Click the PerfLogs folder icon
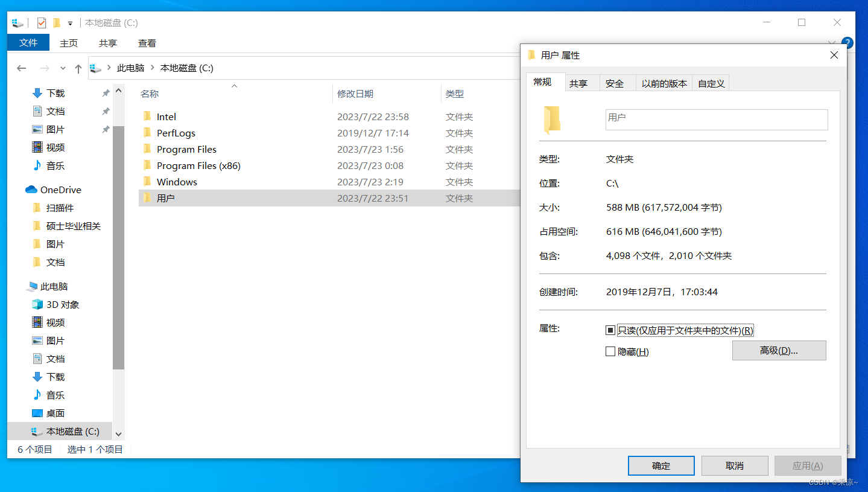This screenshot has width=868, height=492. (147, 132)
